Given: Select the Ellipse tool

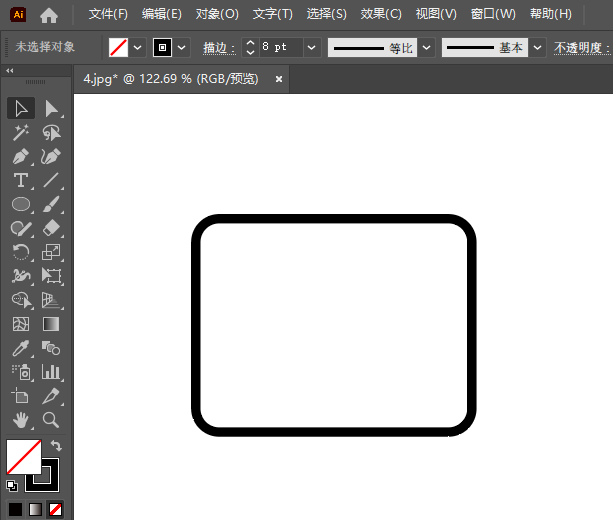Looking at the screenshot, I should coord(21,204).
